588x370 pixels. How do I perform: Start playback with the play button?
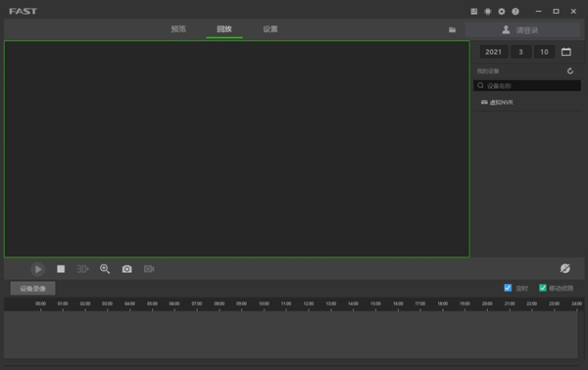click(38, 269)
